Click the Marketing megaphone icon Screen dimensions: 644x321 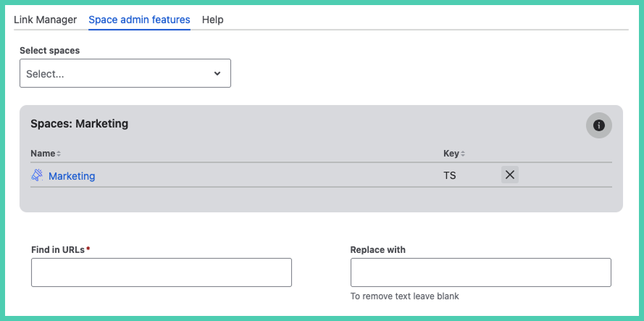pyautogui.click(x=37, y=175)
